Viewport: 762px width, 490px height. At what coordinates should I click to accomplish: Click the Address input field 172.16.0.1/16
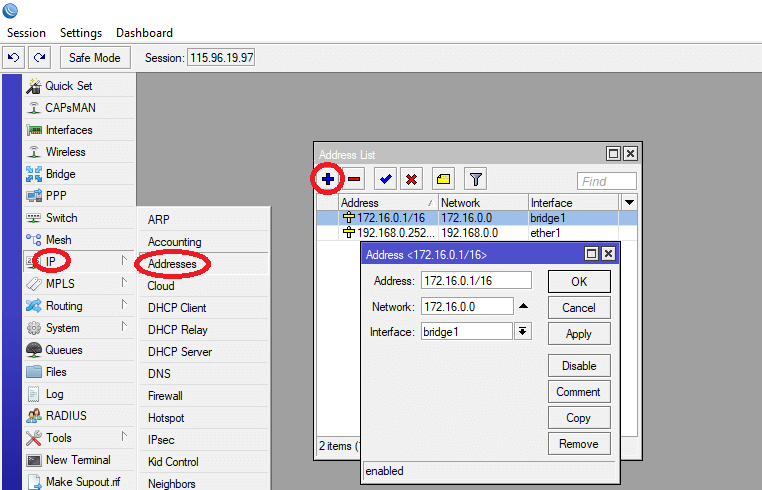tap(476, 280)
